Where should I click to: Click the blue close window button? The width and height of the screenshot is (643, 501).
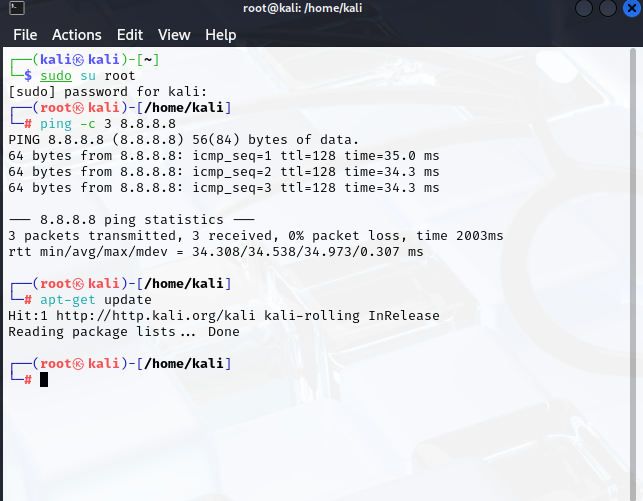coord(632,8)
